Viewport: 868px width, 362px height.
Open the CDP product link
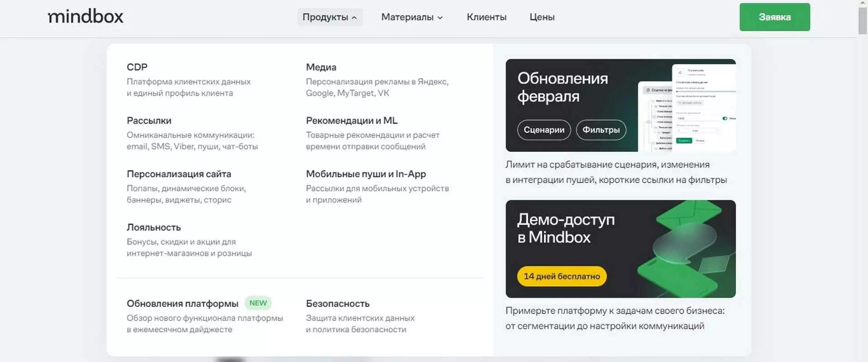[137, 67]
